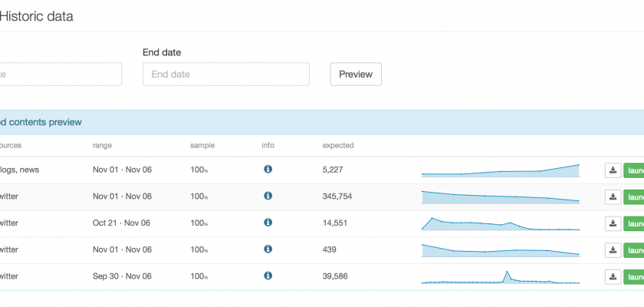The height and width of the screenshot is (307, 644).
Task: Show info for Sep 30 · Nov 06 row
Action: pyautogui.click(x=268, y=276)
